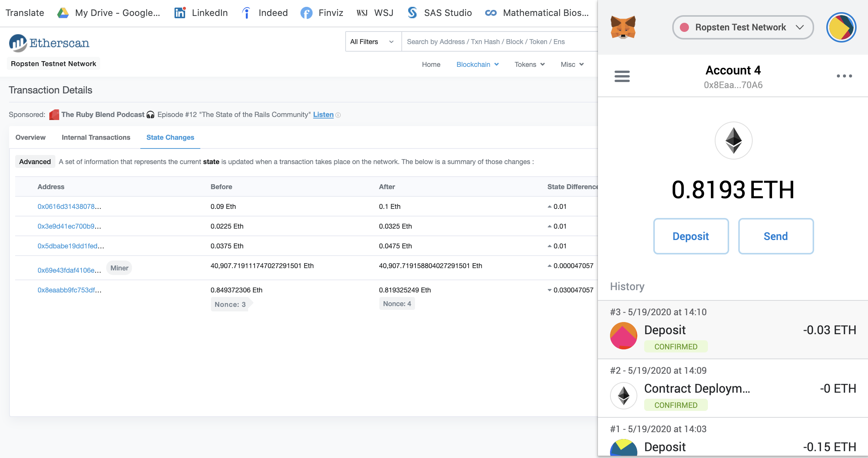The image size is (868, 458).
Task: Open address link 0x0616d31438078...
Action: [69, 207]
